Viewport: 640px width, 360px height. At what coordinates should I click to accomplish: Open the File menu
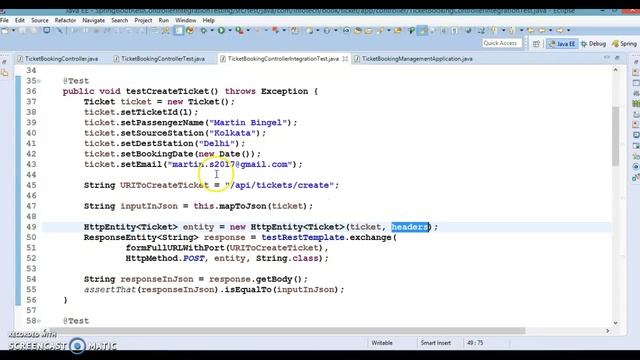tap(4, 20)
